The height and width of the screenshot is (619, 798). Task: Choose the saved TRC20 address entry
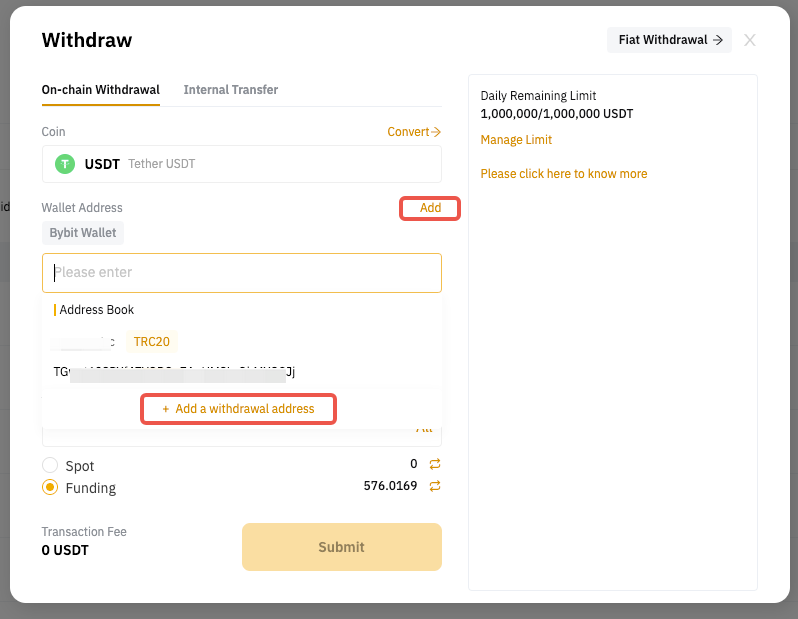(174, 357)
